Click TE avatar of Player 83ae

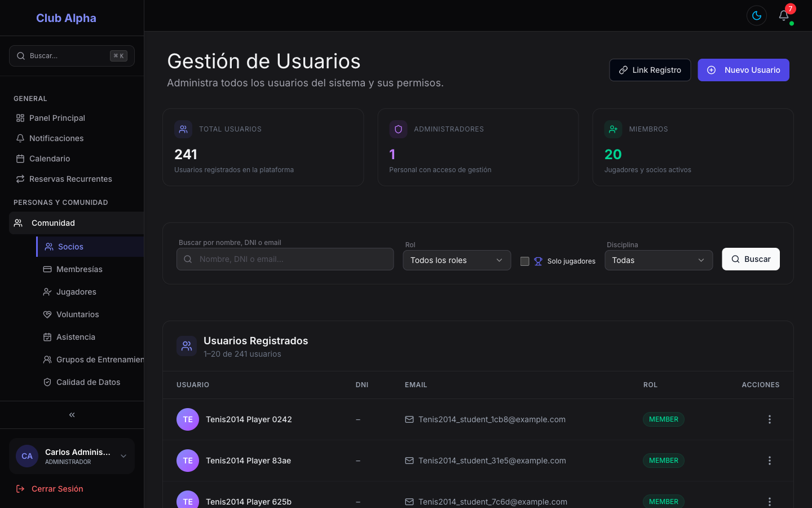pos(188,461)
